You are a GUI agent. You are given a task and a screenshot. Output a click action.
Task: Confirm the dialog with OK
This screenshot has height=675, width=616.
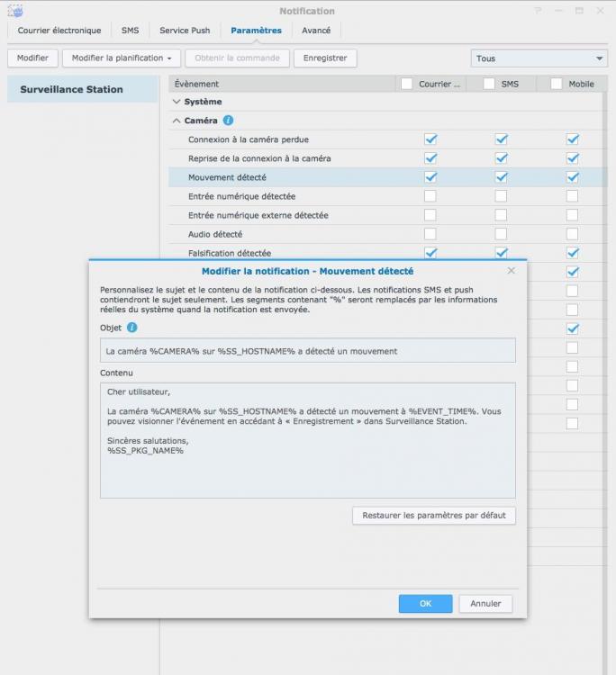point(425,604)
